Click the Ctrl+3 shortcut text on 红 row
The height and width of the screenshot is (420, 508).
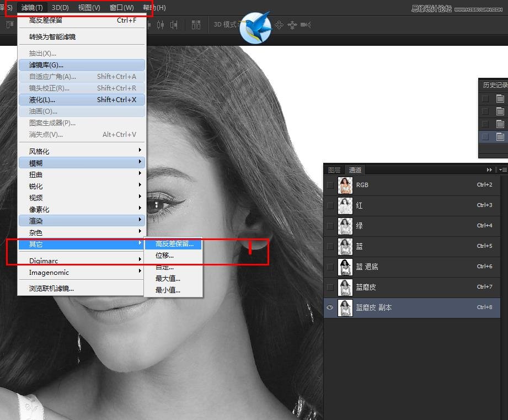tap(484, 205)
